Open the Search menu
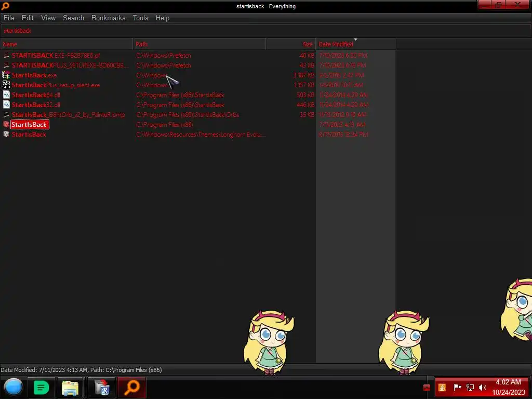 73,18
